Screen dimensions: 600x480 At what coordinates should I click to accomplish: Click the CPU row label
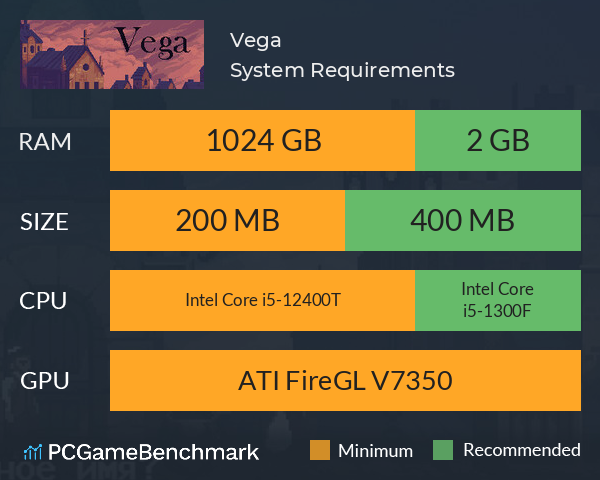pos(43,300)
